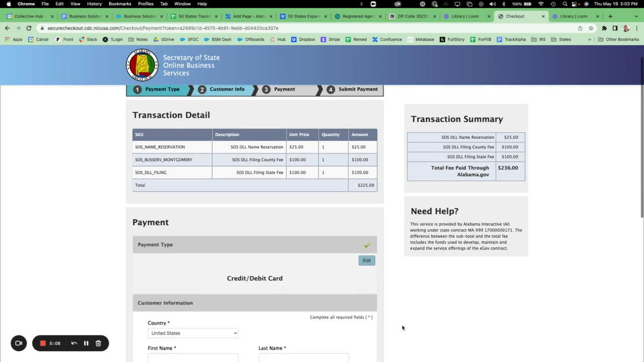This screenshot has height=362, width=644.
Task: Expand the Other Bookmarks folder
Action: point(618,39)
